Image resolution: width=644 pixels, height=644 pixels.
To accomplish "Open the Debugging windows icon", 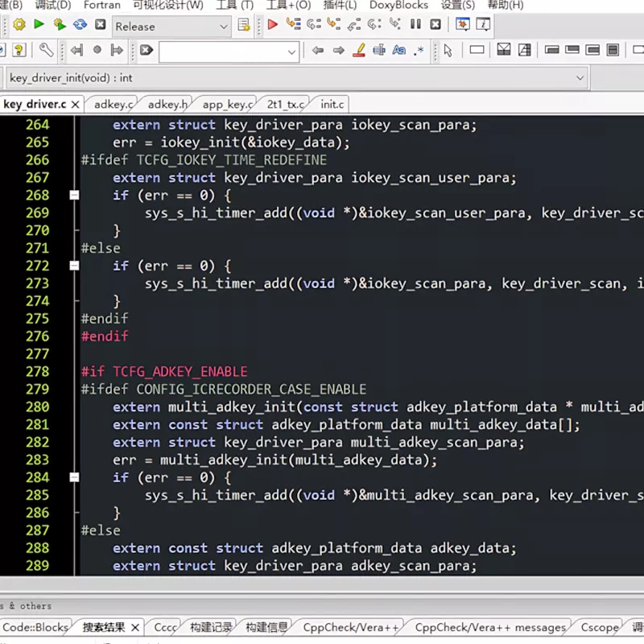I will tap(463, 24).
